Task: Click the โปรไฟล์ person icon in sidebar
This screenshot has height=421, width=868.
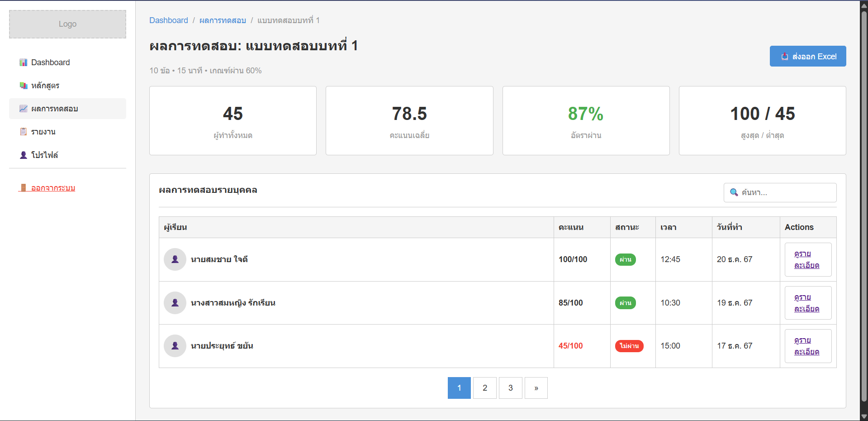Action: (23, 155)
